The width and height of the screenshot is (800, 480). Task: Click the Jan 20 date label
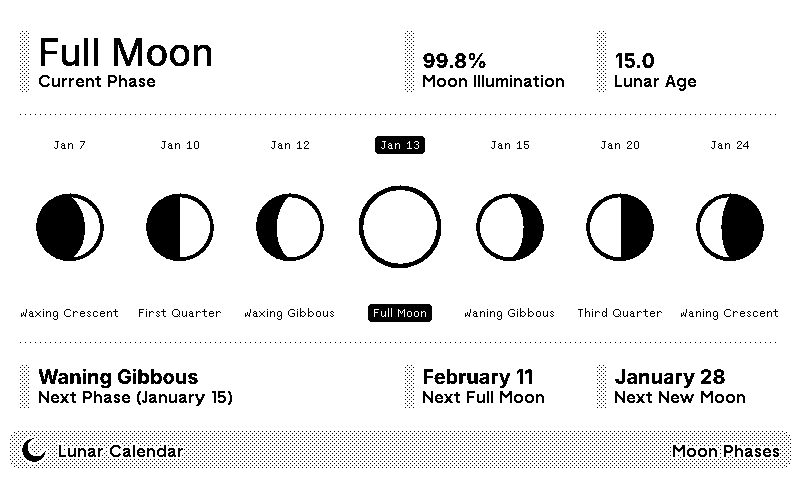coord(620,145)
